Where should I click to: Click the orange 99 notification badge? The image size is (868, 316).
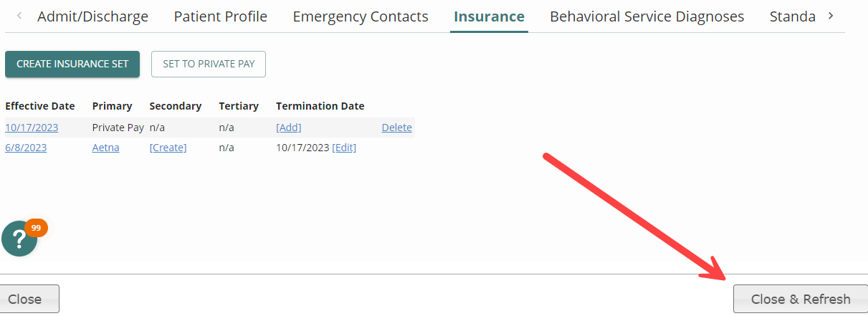pyautogui.click(x=36, y=228)
